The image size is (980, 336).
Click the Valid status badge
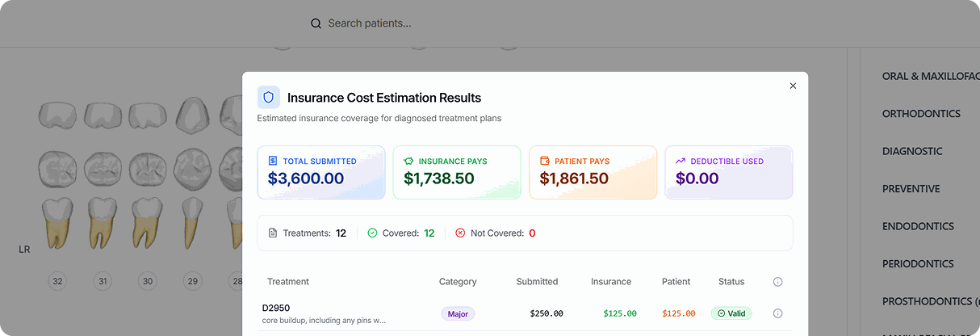731,313
